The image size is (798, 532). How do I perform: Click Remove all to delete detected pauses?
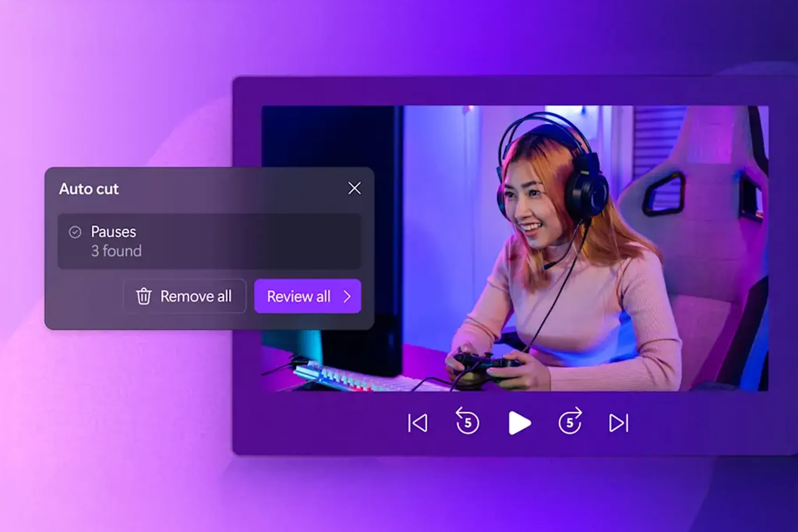coord(185,297)
